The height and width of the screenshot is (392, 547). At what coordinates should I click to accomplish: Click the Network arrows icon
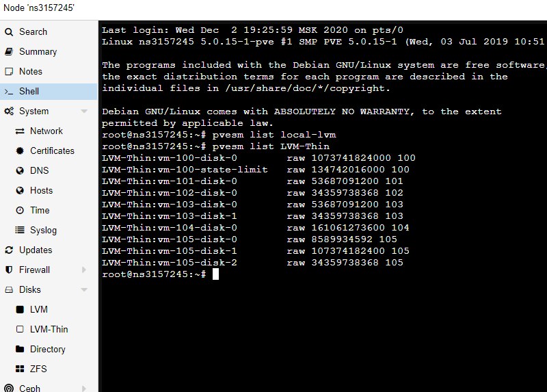[20, 131]
